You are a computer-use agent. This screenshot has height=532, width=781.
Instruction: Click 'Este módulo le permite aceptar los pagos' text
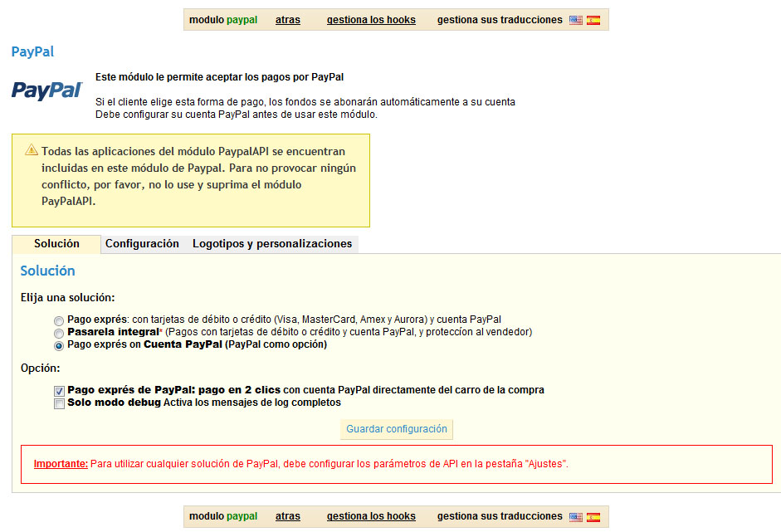tap(220, 77)
